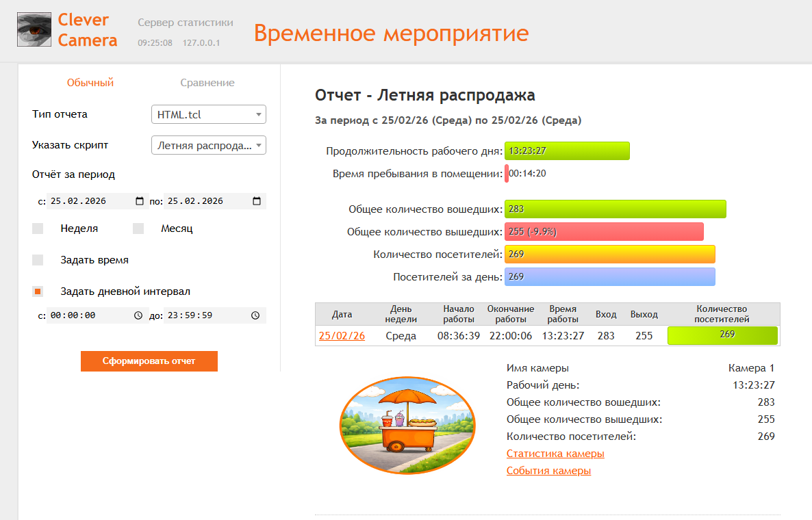The height and width of the screenshot is (520, 812).
Task: Open clock picker for interval end time
Action: (x=255, y=315)
